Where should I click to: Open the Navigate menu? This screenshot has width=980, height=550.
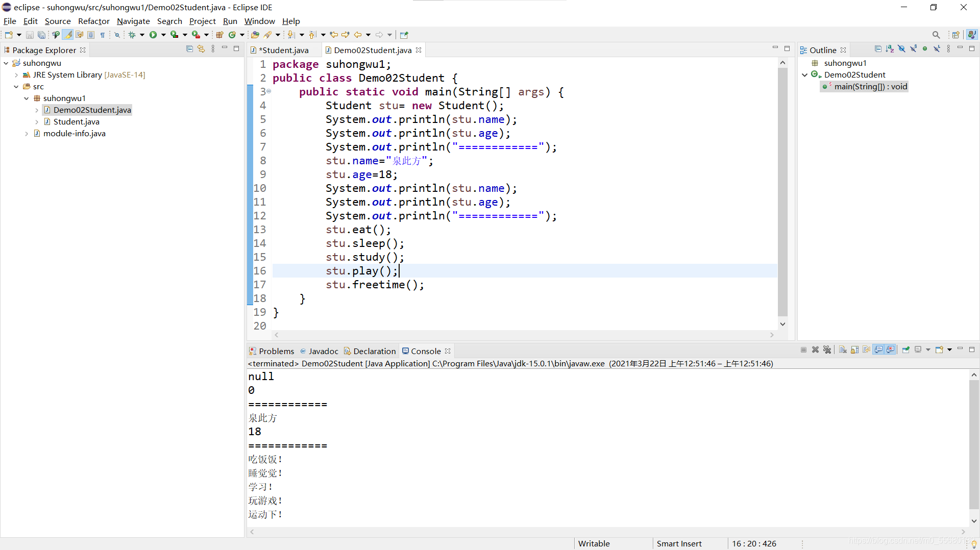133,21
